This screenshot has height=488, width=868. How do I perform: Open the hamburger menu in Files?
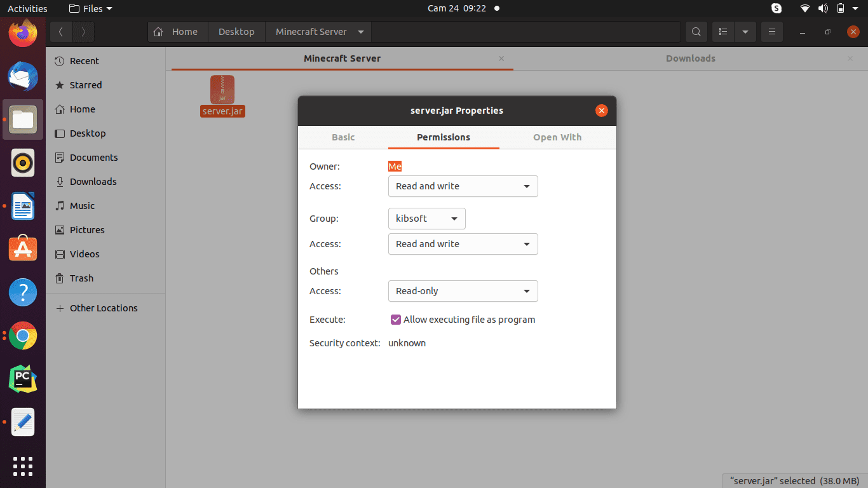[x=771, y=31]
